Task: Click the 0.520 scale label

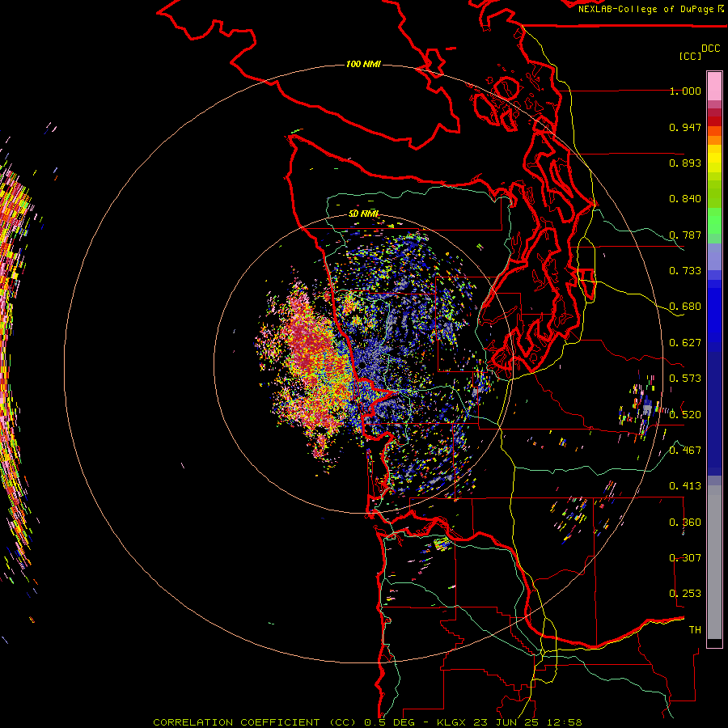Action: 685,415
